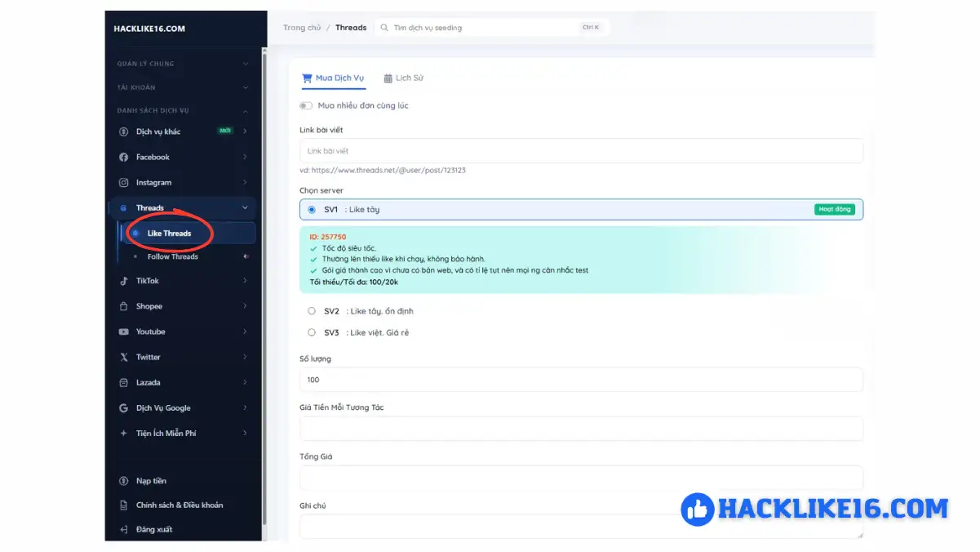Focus the Link bài viết input field

(x=581, y=151)
